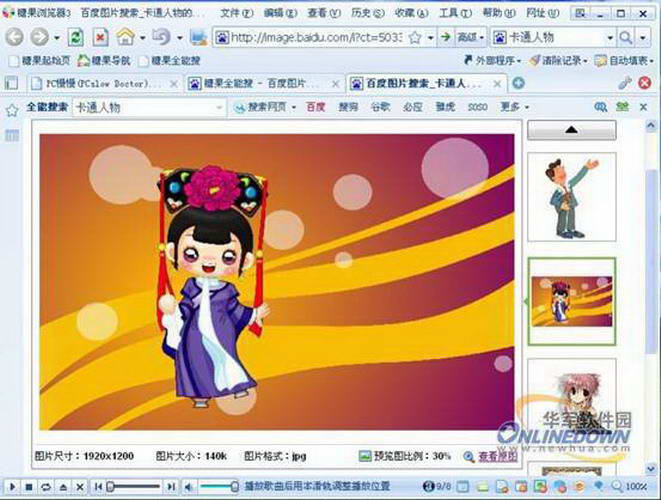Close the 全能搜索 search bar
Image resolution: width=661 pixels, height=500 pixels.
[x=643, y=107]
